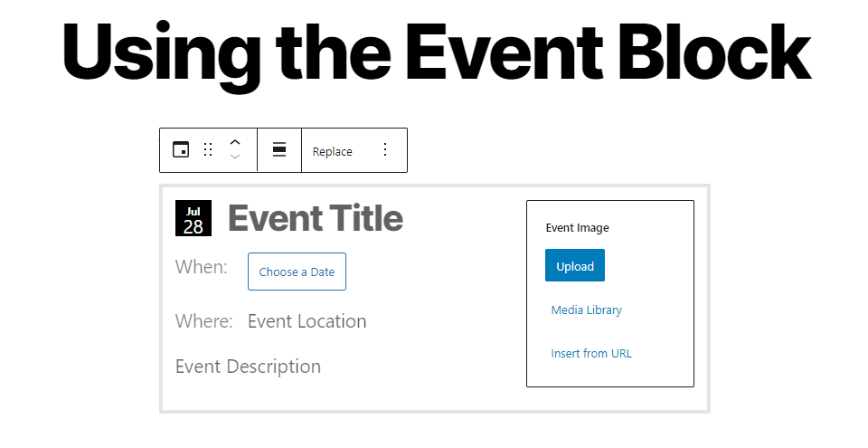
Task: Click the Event Image label text
Action: pyautogui.click(x=577, y=228)
